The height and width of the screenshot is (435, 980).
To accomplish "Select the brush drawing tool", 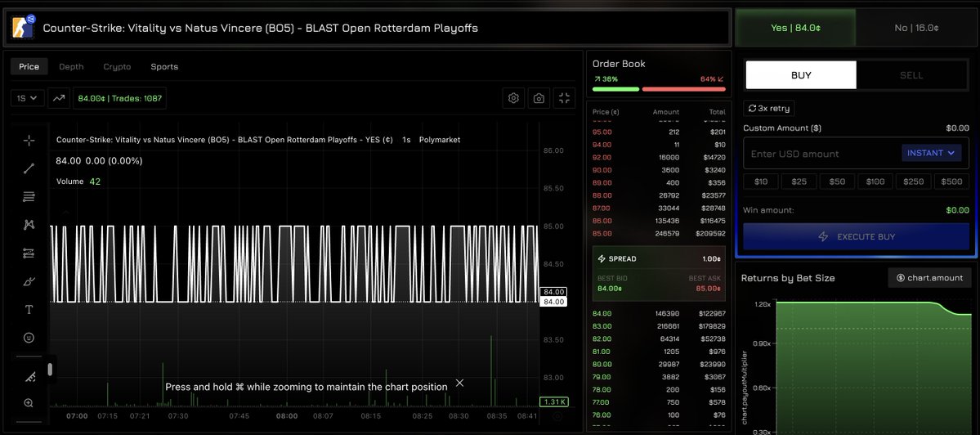I will point(29,282).
